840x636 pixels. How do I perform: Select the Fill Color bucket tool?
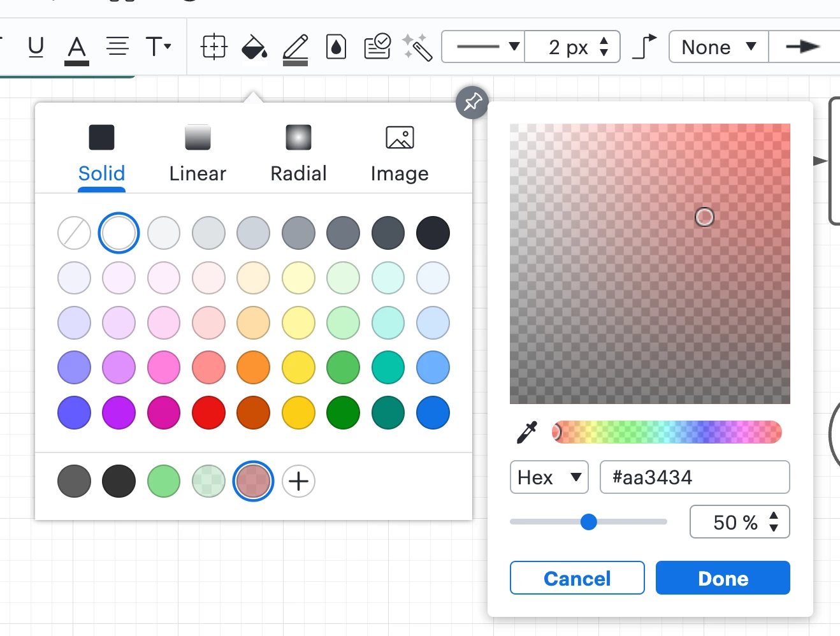(254, 47)
